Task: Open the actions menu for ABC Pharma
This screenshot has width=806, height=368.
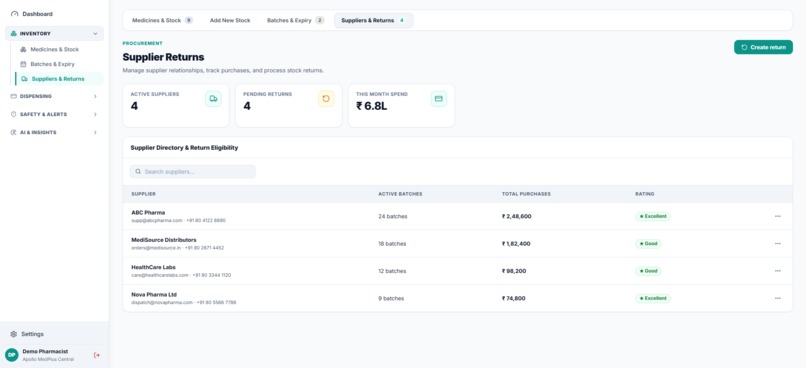Action: pos(778,216)
